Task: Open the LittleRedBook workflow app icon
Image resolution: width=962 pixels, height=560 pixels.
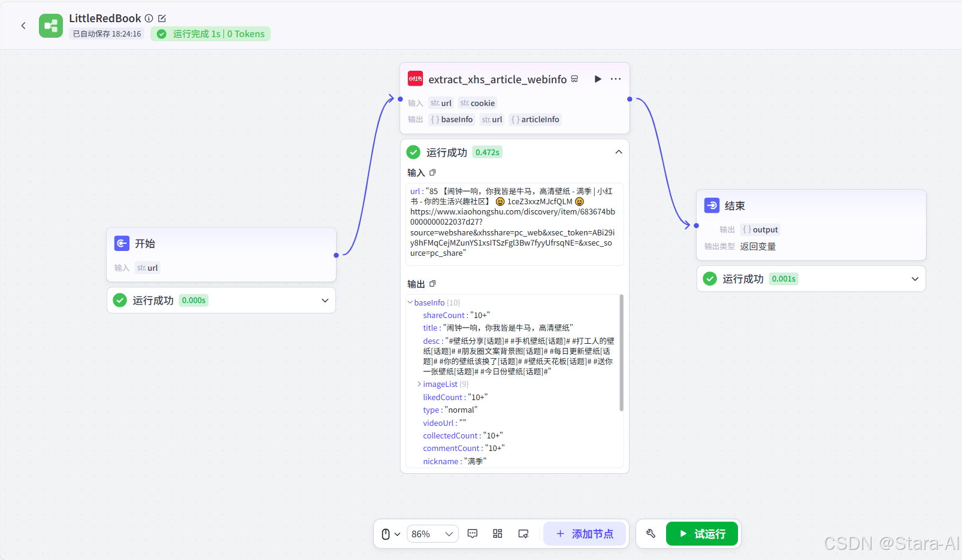Action: pyautogui.click(x=51, y=26)
